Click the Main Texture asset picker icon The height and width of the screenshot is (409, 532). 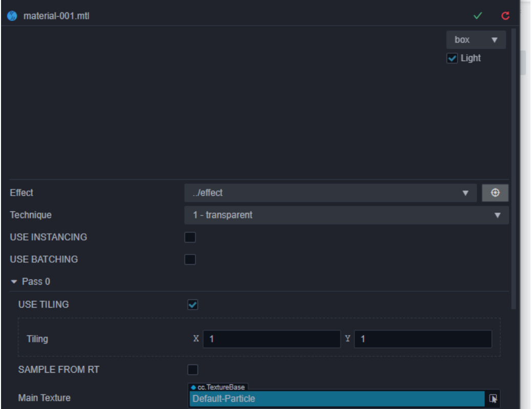(493, 398)
